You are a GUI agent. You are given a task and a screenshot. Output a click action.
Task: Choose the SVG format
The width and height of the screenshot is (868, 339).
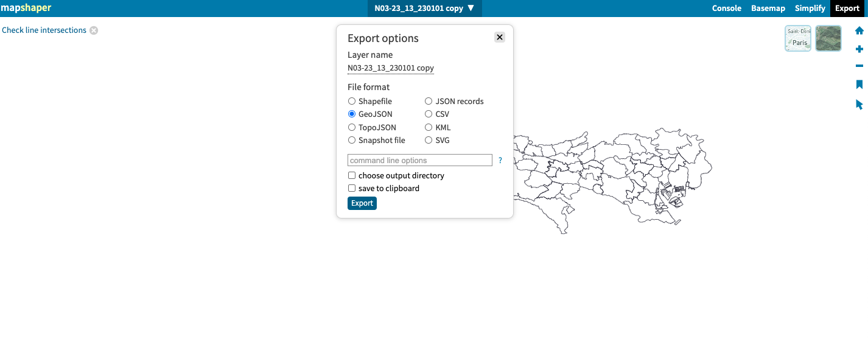click(x=429, y=140)
